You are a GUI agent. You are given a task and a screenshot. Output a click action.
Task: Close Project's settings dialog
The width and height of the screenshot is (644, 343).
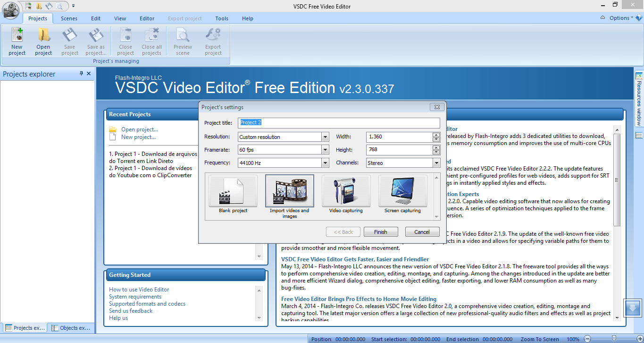(x=437, y=107)
